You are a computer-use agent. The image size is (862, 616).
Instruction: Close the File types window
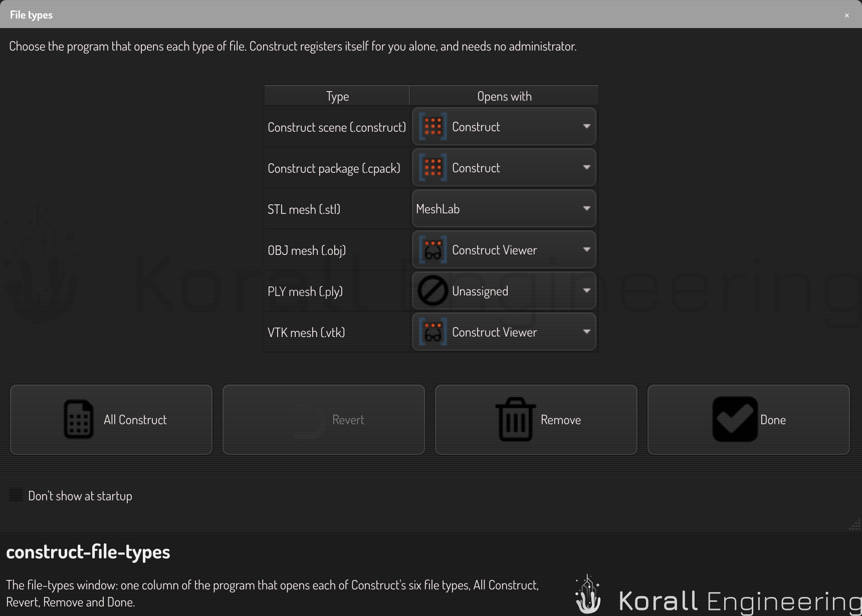[847, 16]
